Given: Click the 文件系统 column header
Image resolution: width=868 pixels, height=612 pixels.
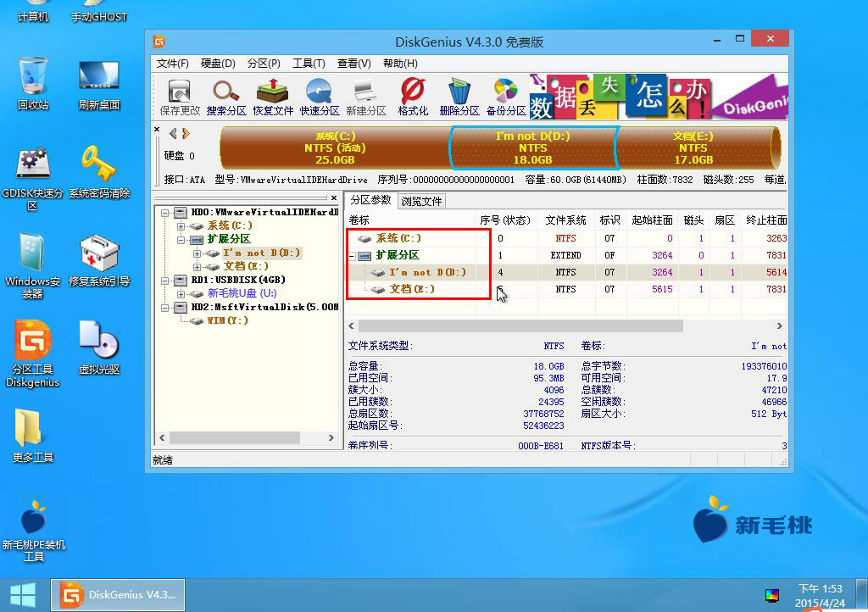Looking at the screenshot, I should point(565,220).
